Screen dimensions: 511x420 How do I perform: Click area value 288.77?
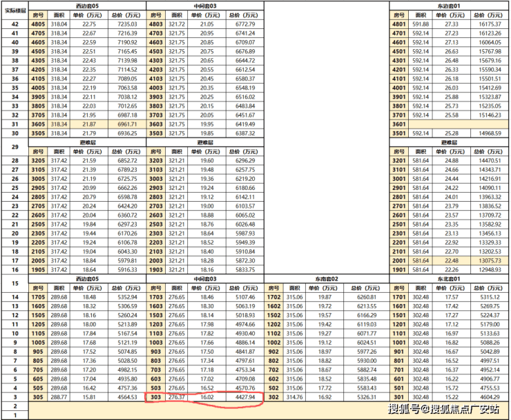tap(59, 397)
